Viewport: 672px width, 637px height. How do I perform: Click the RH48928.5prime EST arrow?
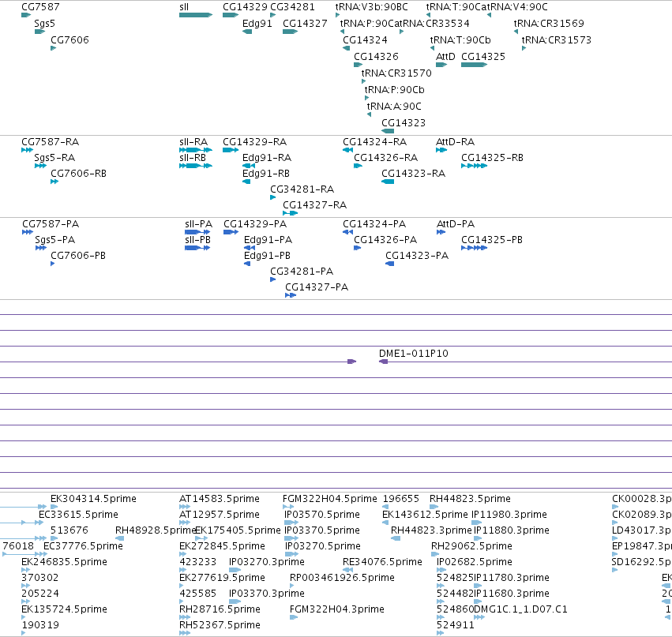pos(119,538)
